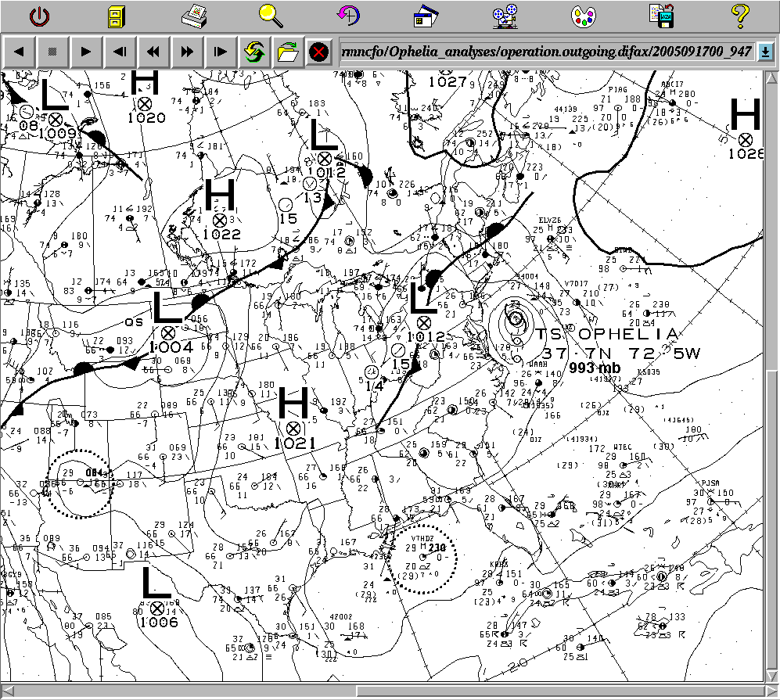Click the fast-forward double-arrow button
Image resolution: width=780 pixels, height=700 pixels.
point(187,52)
